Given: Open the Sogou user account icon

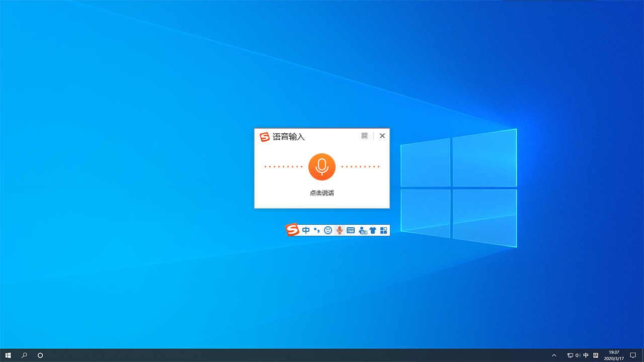Looking at the screenshot, I should [362, 230].
